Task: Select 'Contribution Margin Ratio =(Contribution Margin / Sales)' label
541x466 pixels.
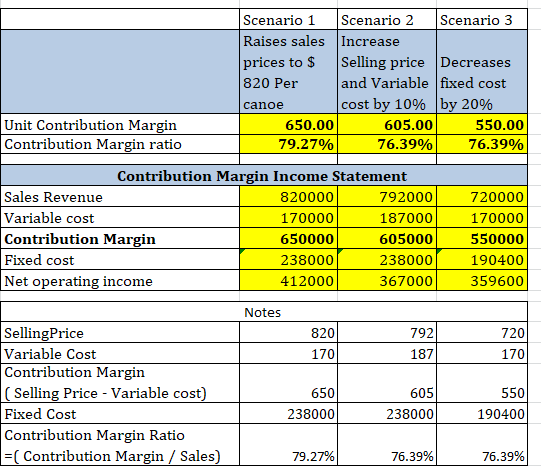Action: [x=120, y=445]
